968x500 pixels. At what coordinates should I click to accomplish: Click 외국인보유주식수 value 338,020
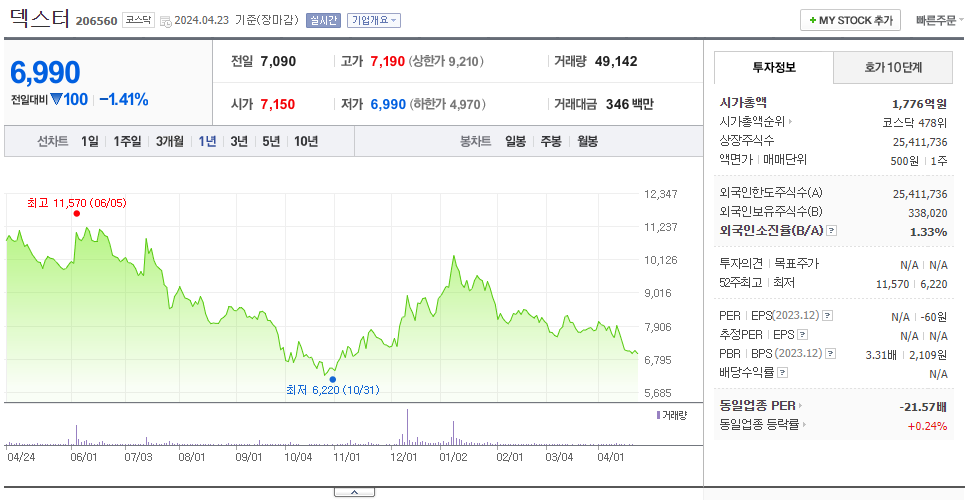click(927, 213)
